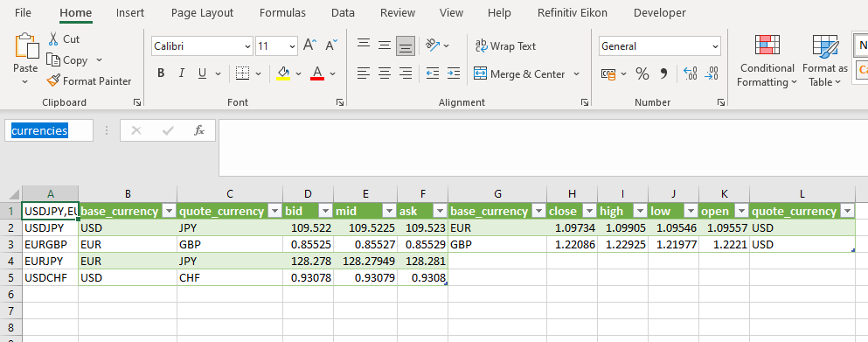
Task: Toggle Bottom Align button
Action: click(406, 46)
